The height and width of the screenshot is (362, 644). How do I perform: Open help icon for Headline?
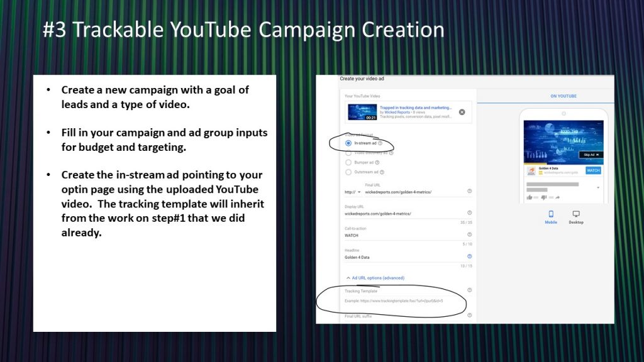point(469,256)
